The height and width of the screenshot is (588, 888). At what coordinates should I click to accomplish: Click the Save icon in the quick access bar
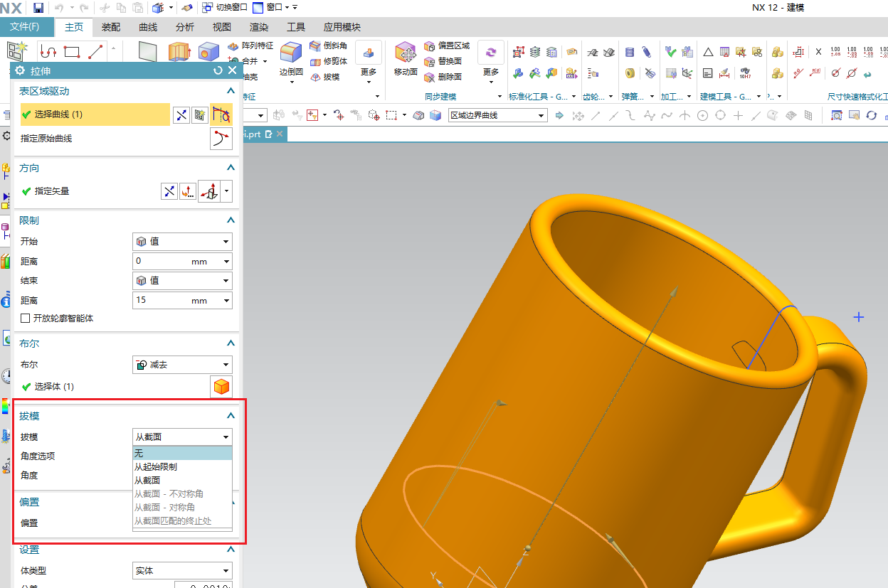[x=38, y=8]
